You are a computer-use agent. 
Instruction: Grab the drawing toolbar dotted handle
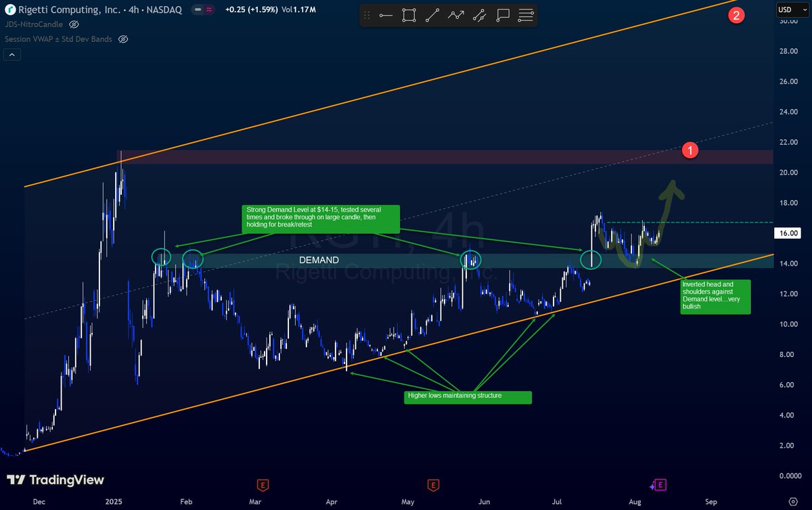pos(367,15)
